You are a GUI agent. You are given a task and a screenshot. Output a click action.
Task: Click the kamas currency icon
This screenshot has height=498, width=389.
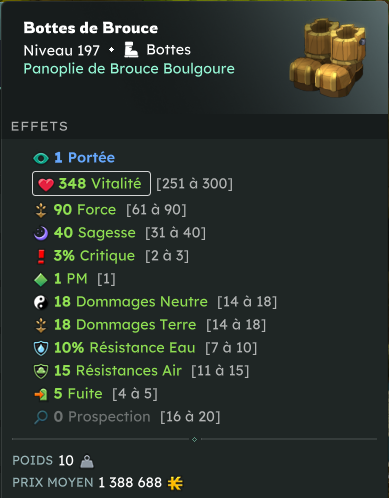tap(175, 483)
